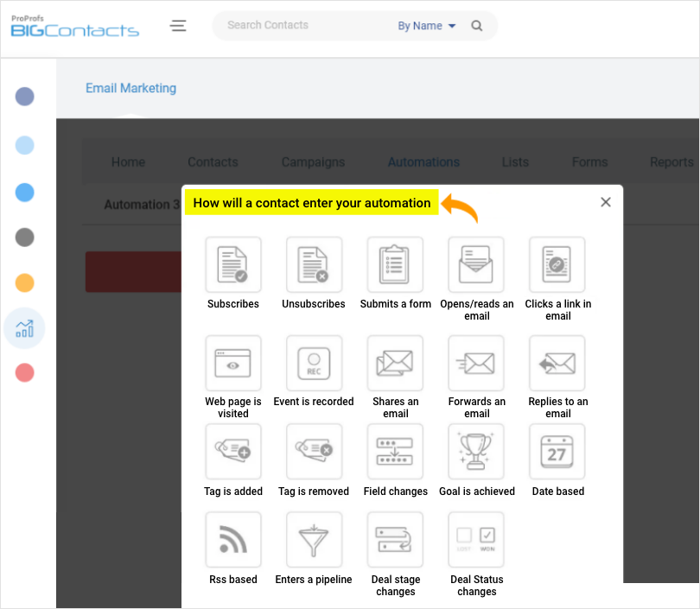
Task: Pick Enters a pipeline funnel icon
Action: click(314, 539)
